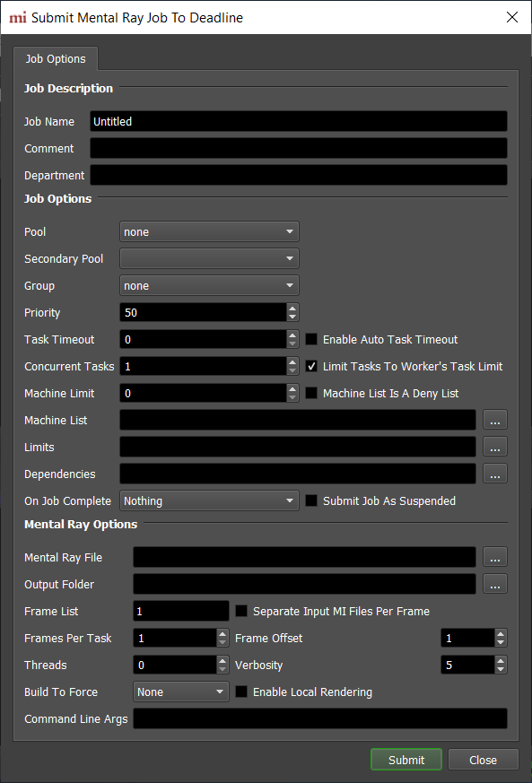The width and height of the screenshot is (532, 783).
Task: Close the dialog with the X button
Action: [512, 17]
